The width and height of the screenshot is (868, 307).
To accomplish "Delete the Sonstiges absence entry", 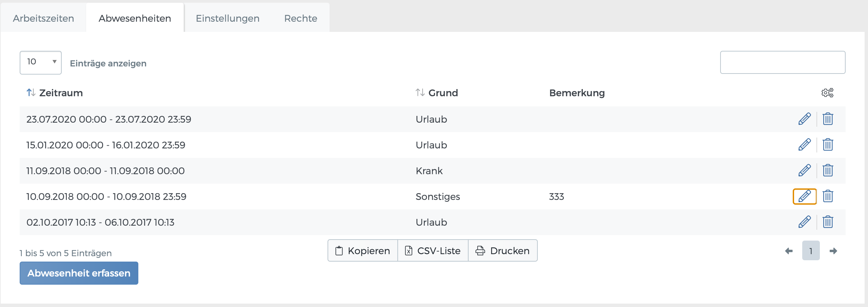I will 828,196.
